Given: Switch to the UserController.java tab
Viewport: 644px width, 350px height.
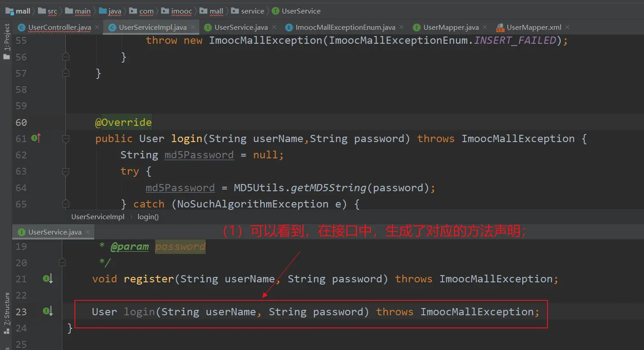Looking at the screenshot, I should [x=59, y=28].
